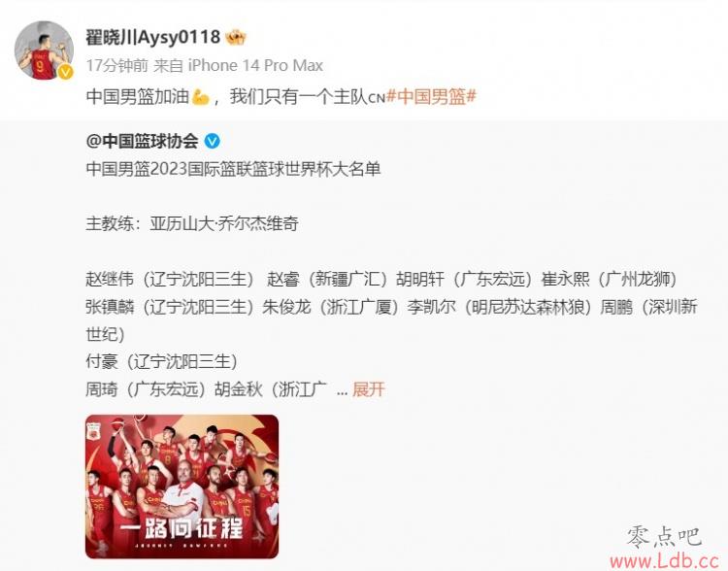Click the 零点吧 watermark logo text
Image resolution: width=728 pixels, height=571 pixels.
click(x=664, y=538)
